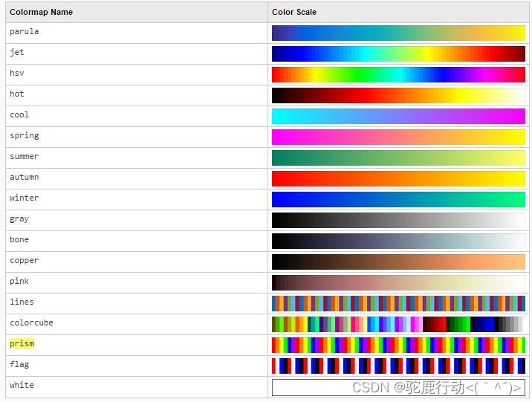The width and height of the screenshot is (532, 402).
Task: Click the bone colormap name
Action: [19, 239]
